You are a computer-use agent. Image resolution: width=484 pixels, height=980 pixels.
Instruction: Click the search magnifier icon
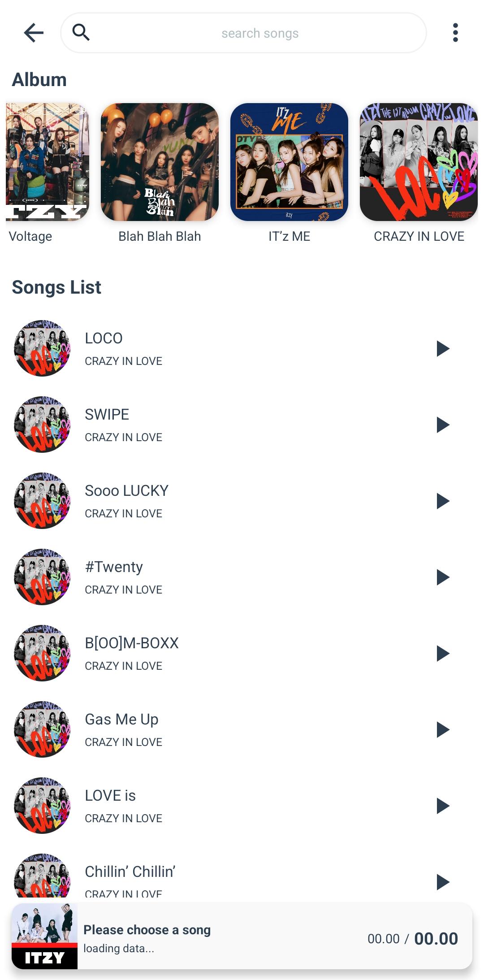(81, 32)
